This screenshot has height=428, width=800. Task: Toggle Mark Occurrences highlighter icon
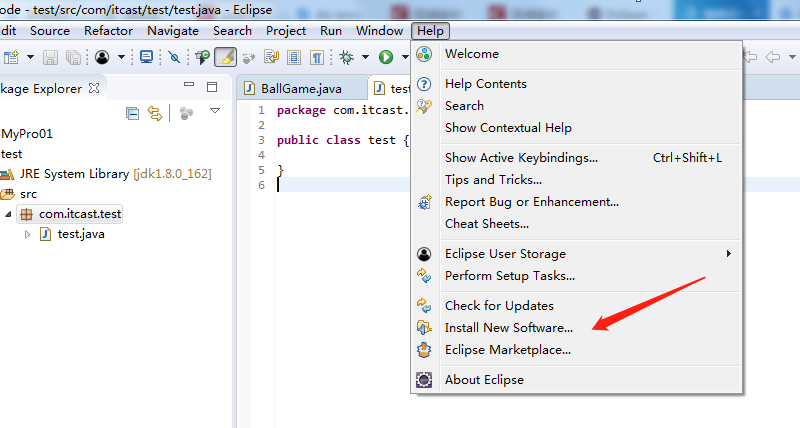tap(226, 57)
